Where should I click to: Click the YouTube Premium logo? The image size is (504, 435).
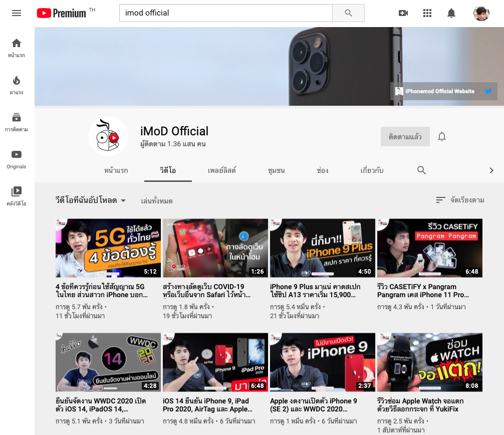[60, 13]
